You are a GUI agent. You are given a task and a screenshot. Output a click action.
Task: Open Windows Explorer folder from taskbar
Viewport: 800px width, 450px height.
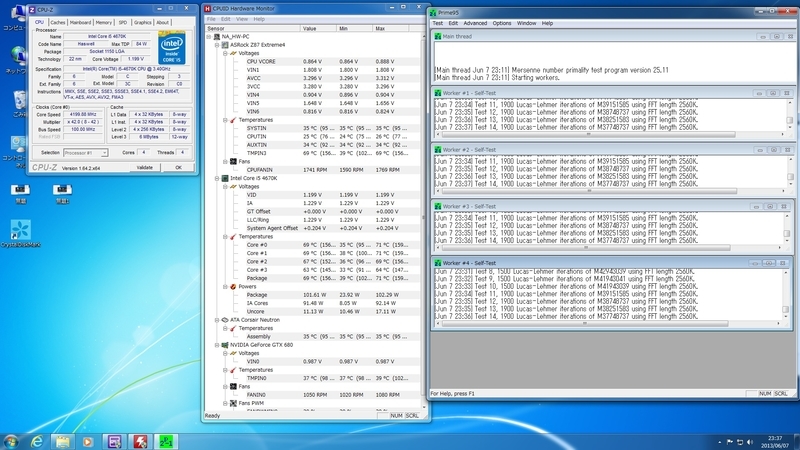(63, 441)
